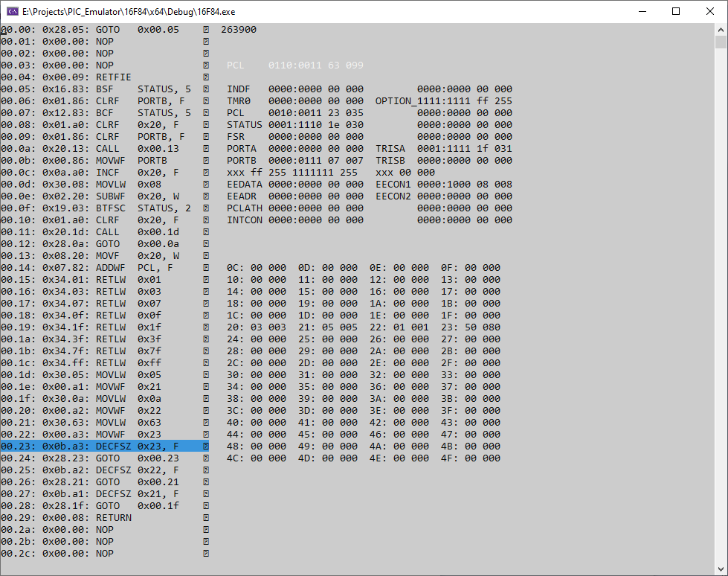Click the scrollbar down arrow

tap(721, 569)
